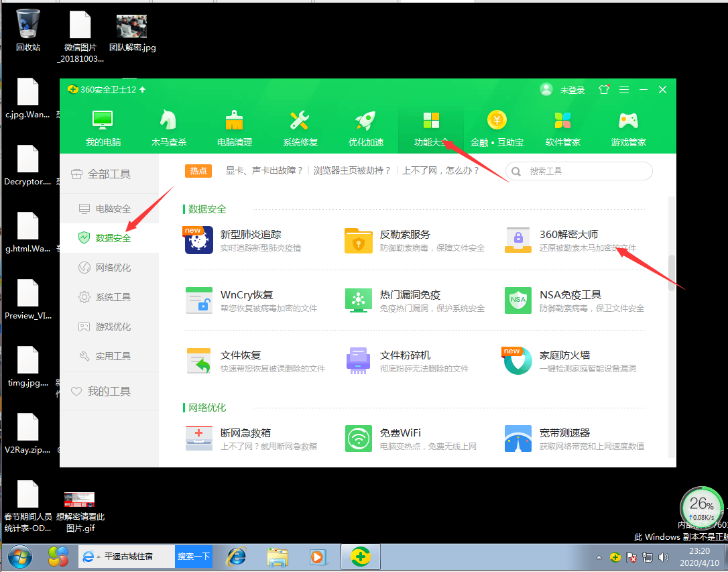
Task: Click 搜索一下 taskbar search button
Action: point(194,556)
